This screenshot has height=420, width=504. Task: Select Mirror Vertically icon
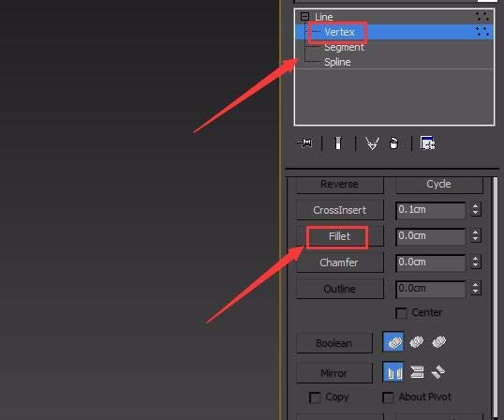point(417,372)
